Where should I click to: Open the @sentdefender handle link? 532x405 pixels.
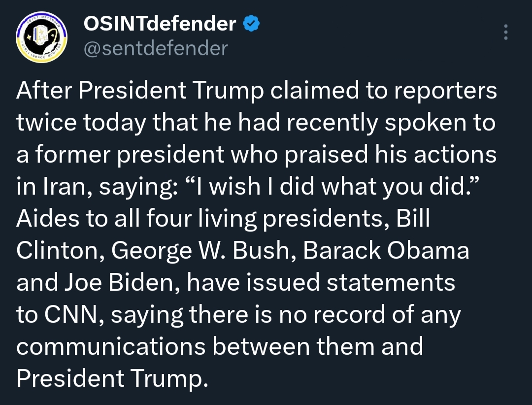click(x=156, y=49)
